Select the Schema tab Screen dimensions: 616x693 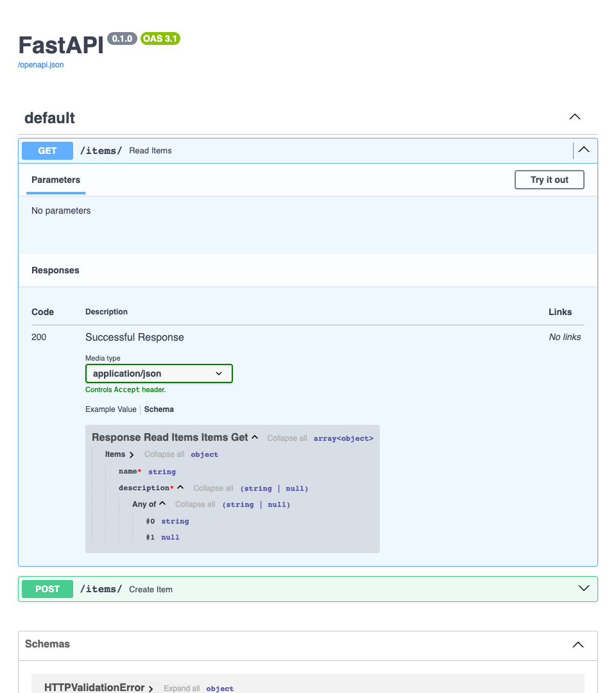point(158,409)
